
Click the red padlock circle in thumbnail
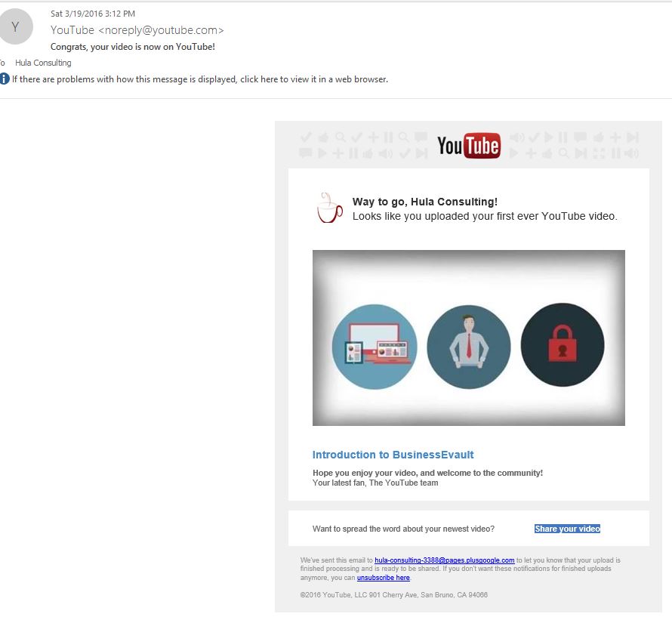(x=563, y=344)
